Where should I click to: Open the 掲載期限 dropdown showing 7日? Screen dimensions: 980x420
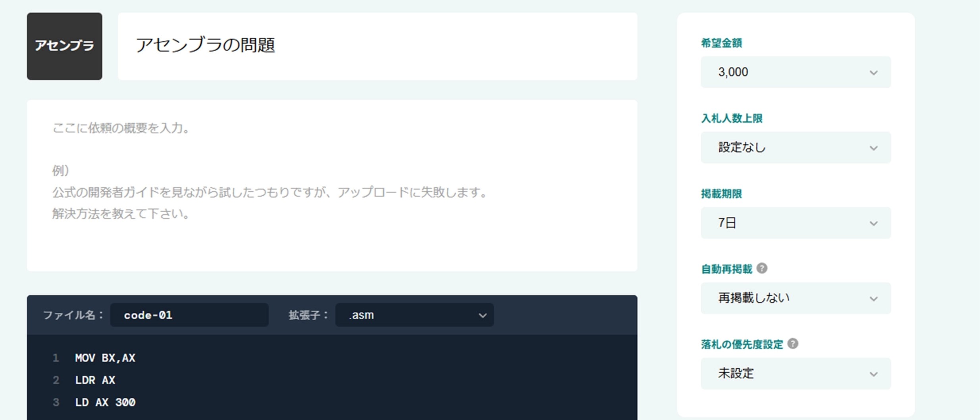796,223
